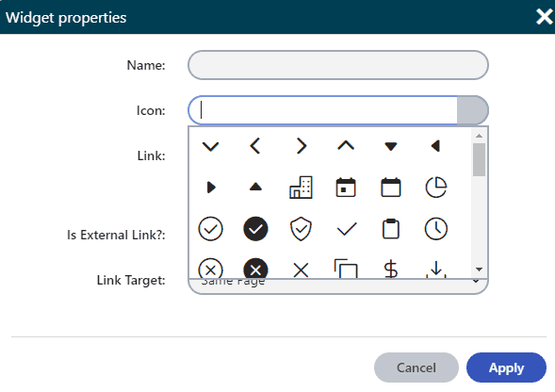Viewport: 555px width, 392px height.
Task: Click the icon list scrollbar up arrow
Action: 479,136
